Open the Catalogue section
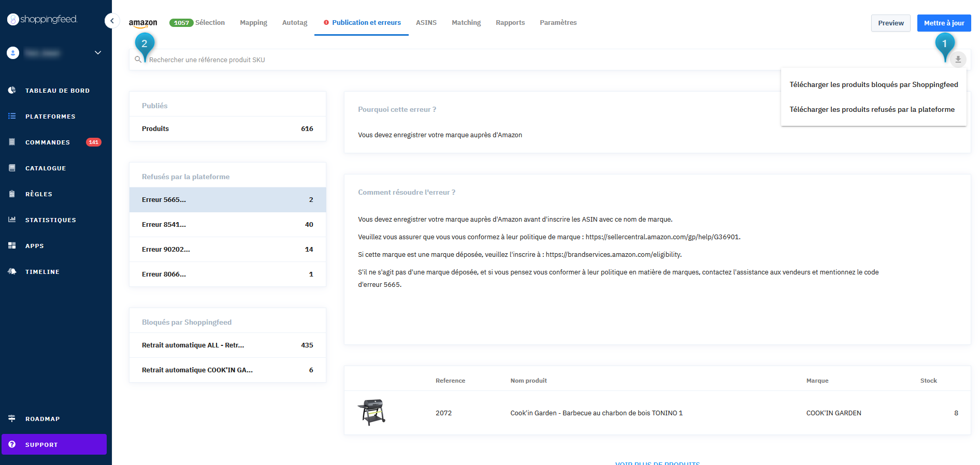This screenshot has width=980, height=465. tap(46, 168)
